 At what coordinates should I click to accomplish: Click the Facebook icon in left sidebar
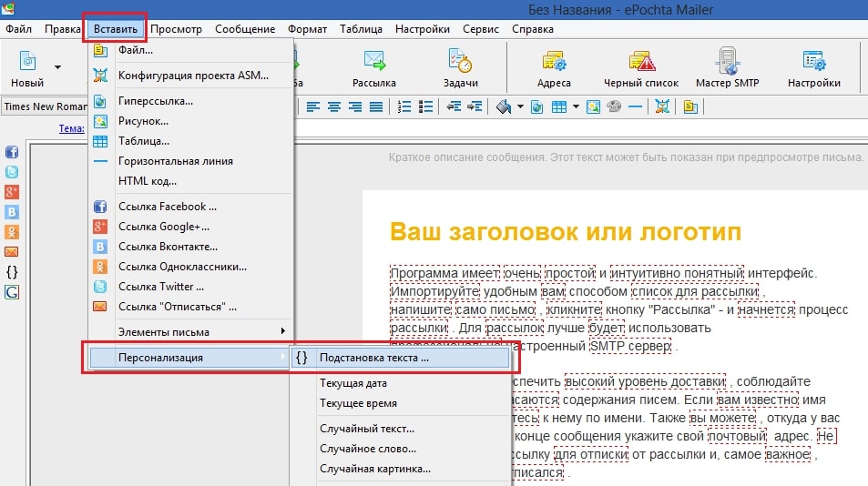tap(12, 152)
